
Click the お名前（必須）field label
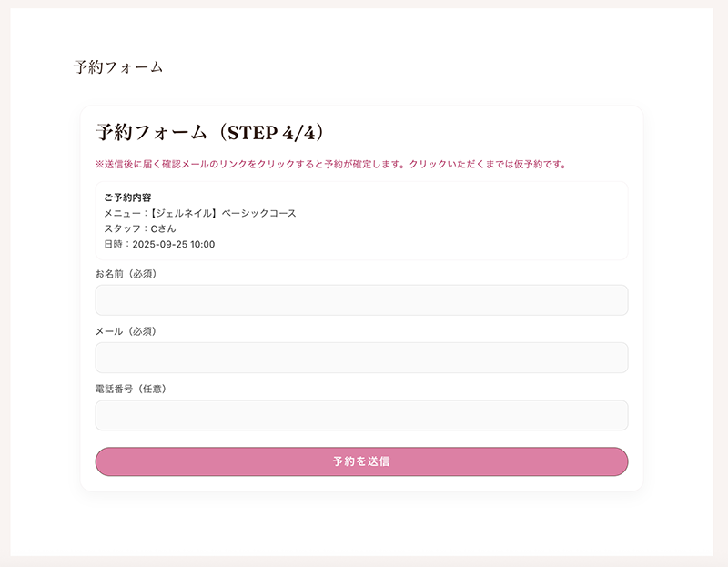(122, 273)
